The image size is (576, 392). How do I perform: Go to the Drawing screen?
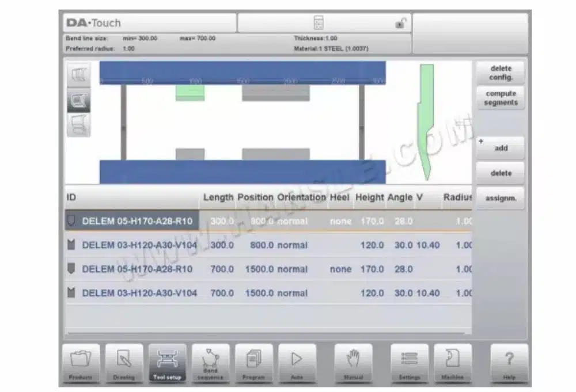(x=124, y=363)
